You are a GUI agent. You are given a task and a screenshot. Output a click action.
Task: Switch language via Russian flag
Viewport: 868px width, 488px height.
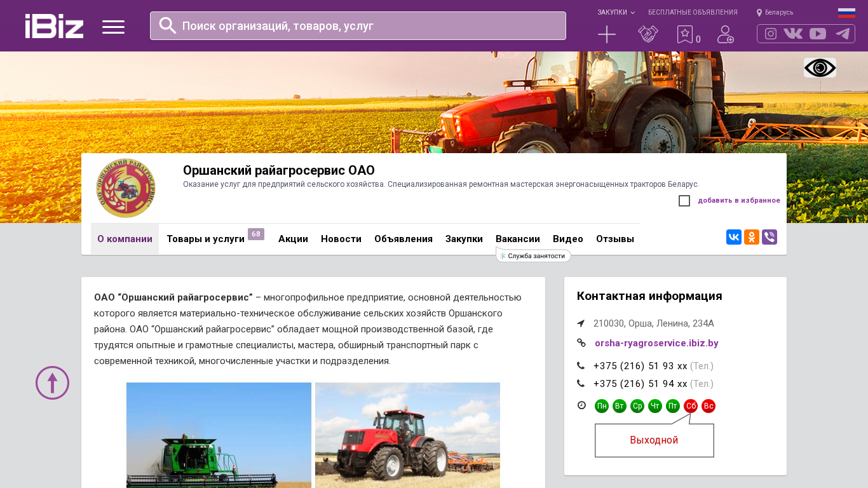point(846,13)
